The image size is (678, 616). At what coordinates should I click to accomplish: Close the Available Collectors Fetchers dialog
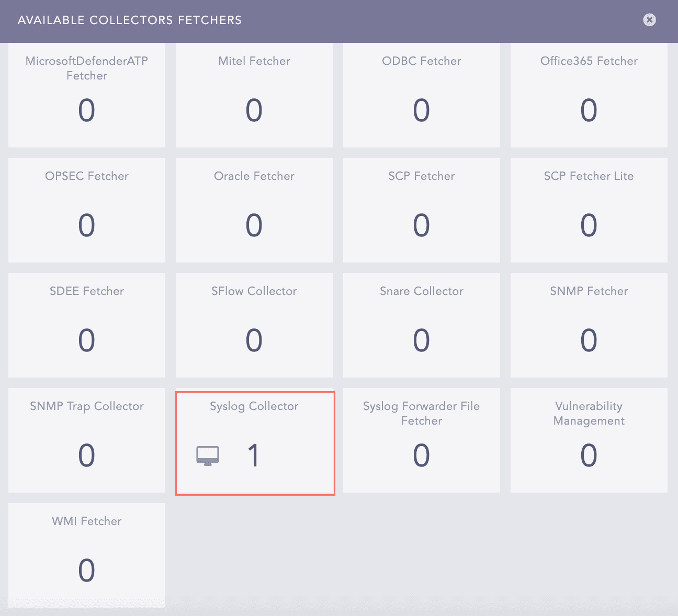(x=649, y=20)
